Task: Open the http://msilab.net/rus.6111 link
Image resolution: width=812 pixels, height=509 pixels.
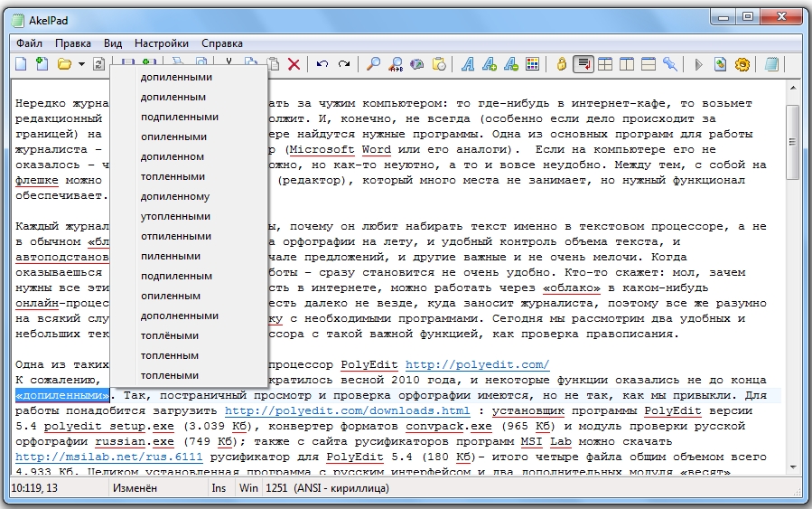Action: [108, 457]
